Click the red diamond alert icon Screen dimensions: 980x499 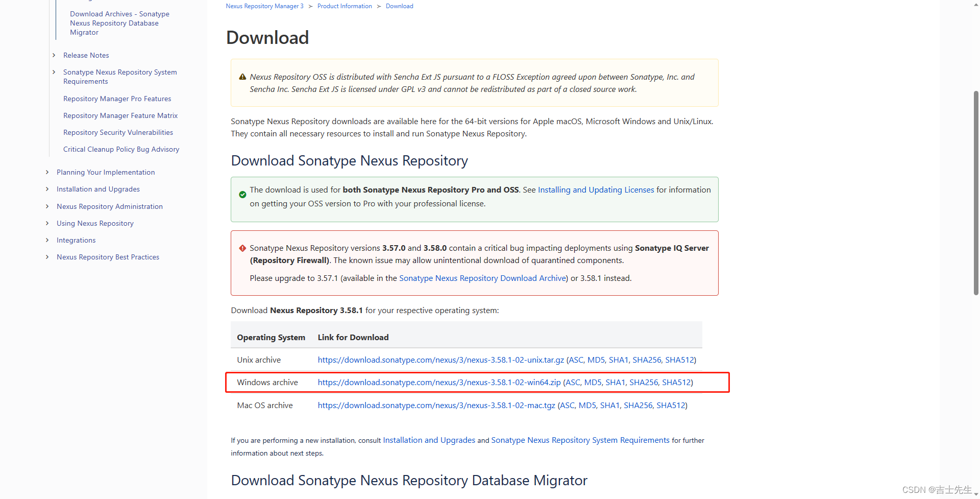[x=242, y=248]
